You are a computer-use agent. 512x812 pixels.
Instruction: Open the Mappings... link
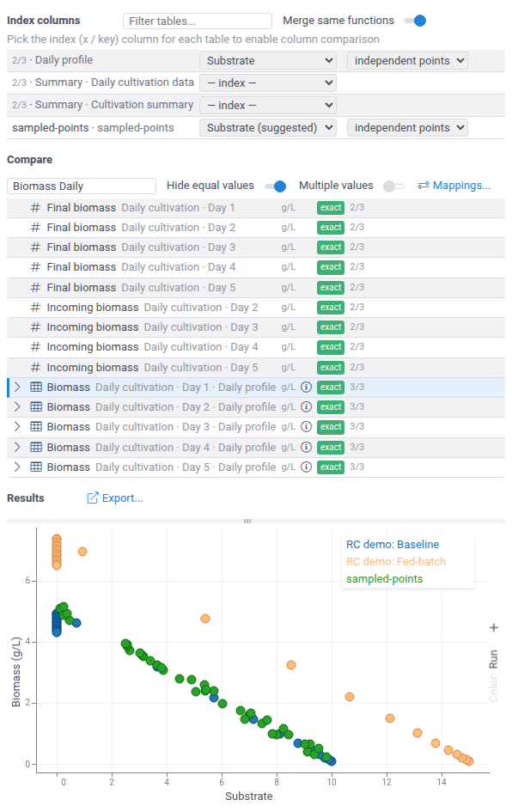point(454,186)
